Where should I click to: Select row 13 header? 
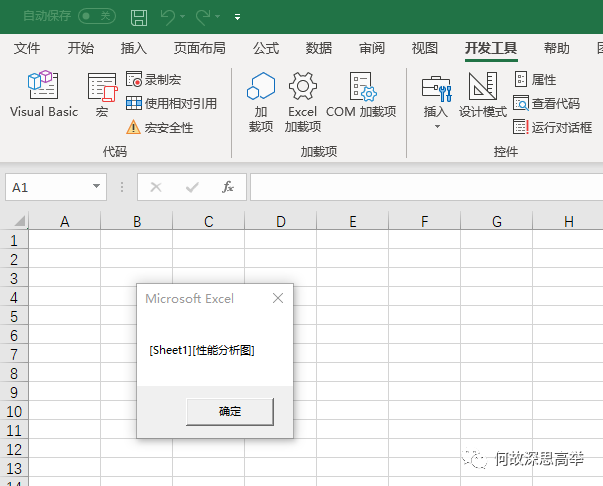pyautogui.click(x=14, y=468)
